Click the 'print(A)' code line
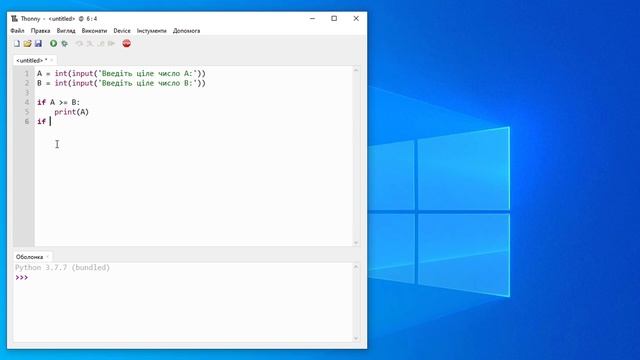 pos(71,112)
